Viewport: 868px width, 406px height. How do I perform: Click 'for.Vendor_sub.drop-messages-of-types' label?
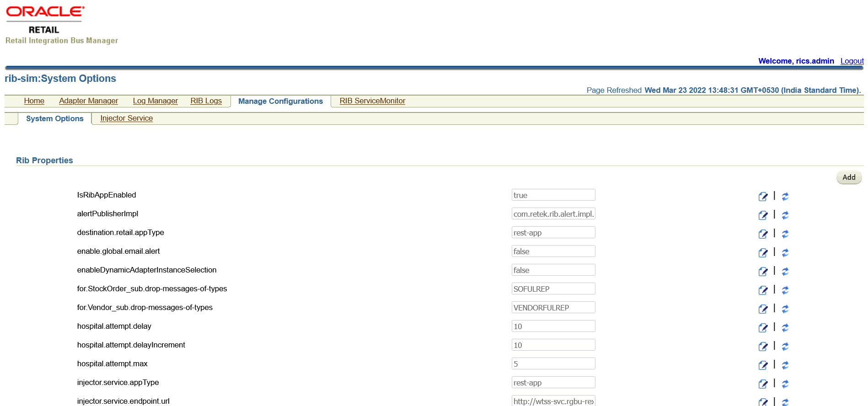(145, 308)
